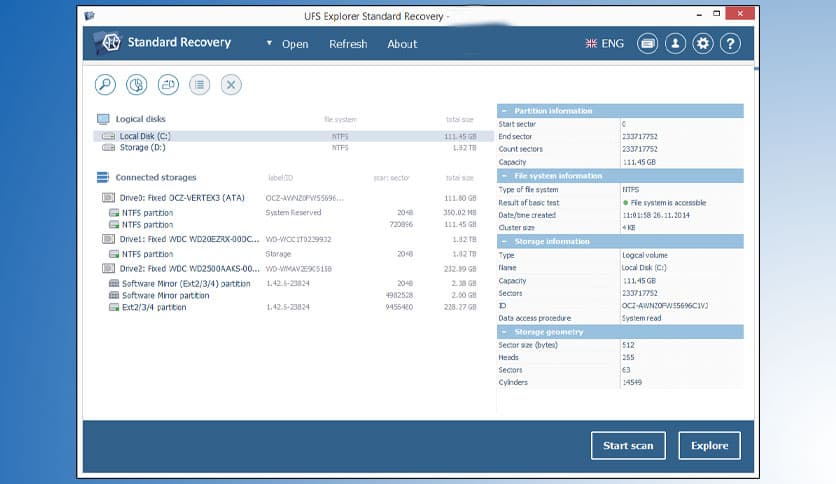Open the user account icon
Image resolution: width=836 pixels, height=484 pixels.
point(675,44)
